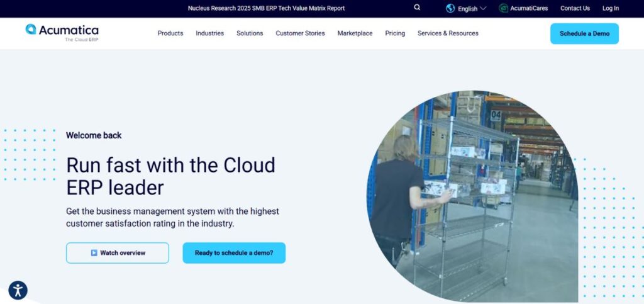Go to Customer Stories
The image size is (644, 304).
pyautogui.click(x=300, y=33)
